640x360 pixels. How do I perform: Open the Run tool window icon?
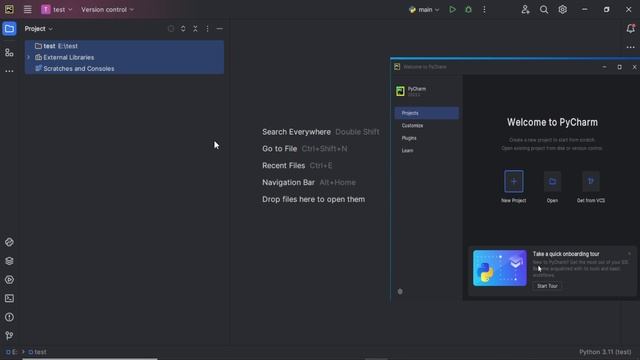tap(9, 280)
